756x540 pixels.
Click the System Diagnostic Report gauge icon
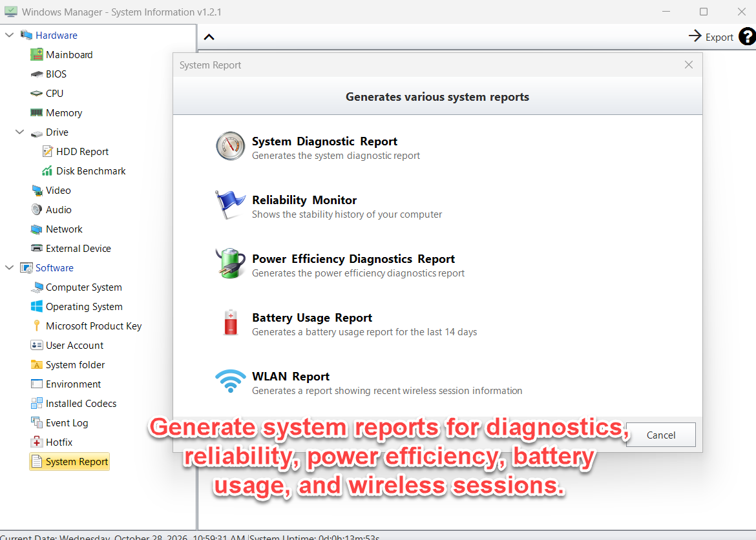[x=231, y=146]
